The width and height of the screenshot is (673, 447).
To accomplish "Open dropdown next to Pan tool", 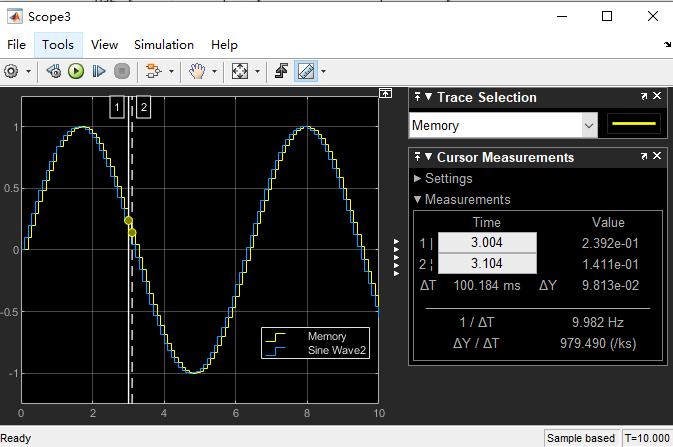I will point(215,71).
